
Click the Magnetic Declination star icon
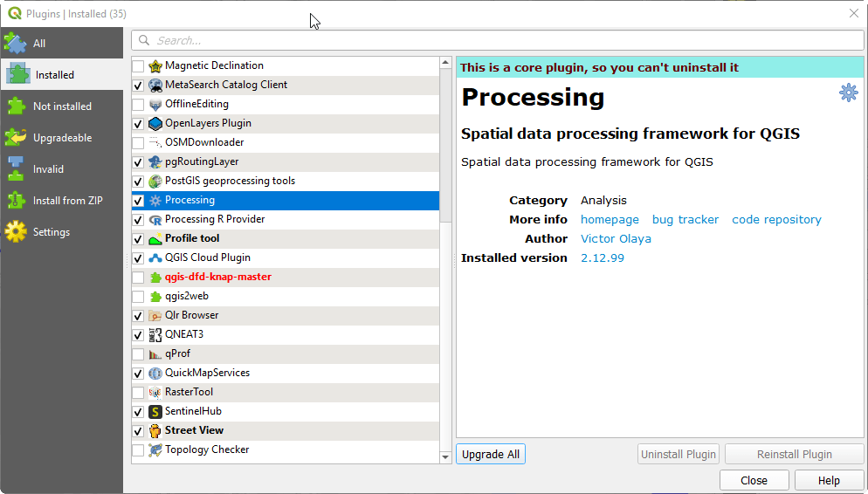[155, 65]
